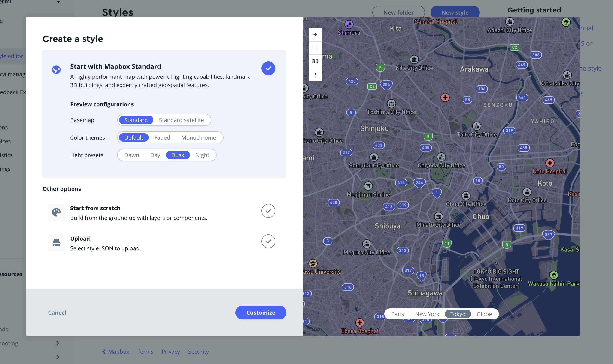
Task: Set light preset to Night
Action: coord(202,155)
